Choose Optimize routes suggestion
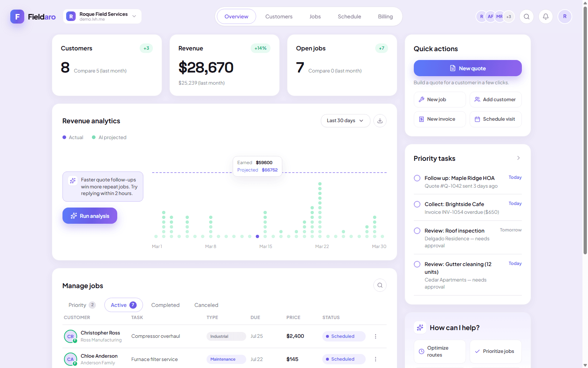 coord(440,351)
